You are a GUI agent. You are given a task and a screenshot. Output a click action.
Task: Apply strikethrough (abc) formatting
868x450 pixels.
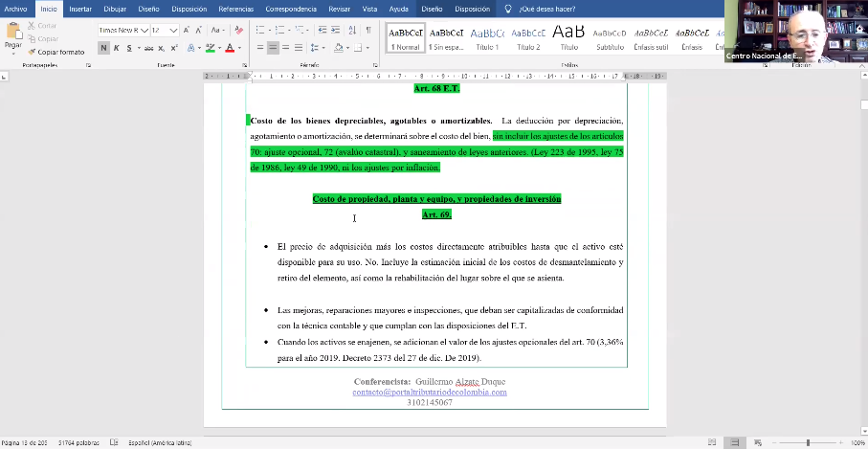(148, 48)
